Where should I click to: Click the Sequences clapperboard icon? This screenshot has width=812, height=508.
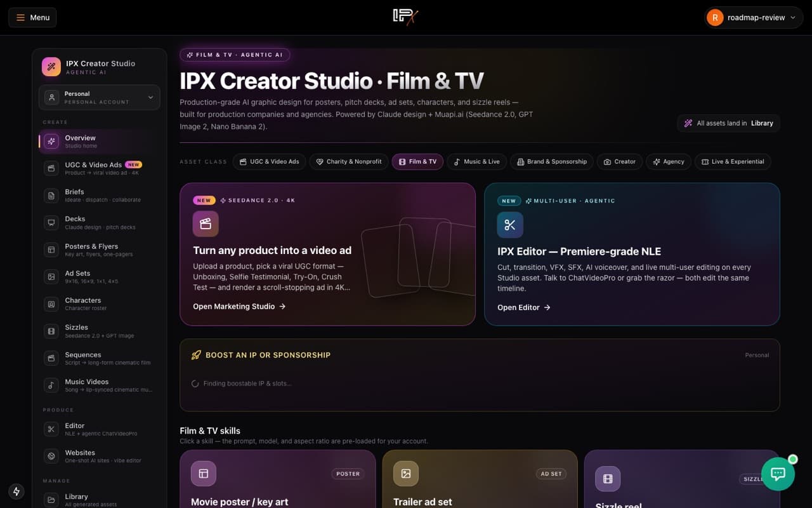pyautogui.click(x=51, y=358)
